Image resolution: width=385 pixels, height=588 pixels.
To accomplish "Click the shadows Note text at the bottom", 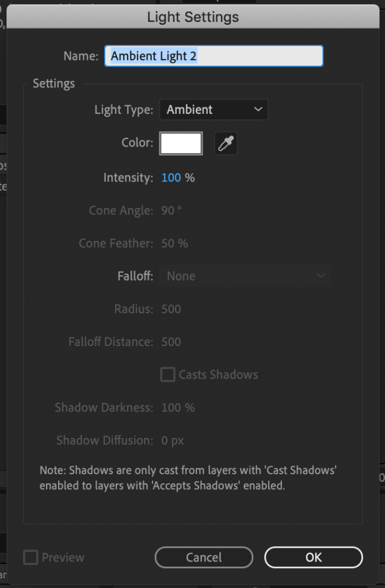I will click(x=188, y=478).
